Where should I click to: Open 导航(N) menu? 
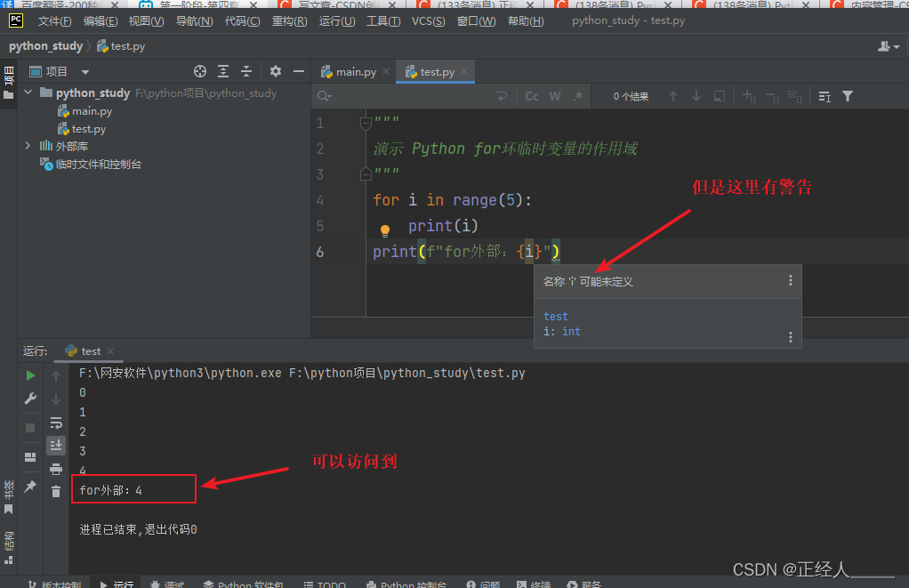pos(194,21)
